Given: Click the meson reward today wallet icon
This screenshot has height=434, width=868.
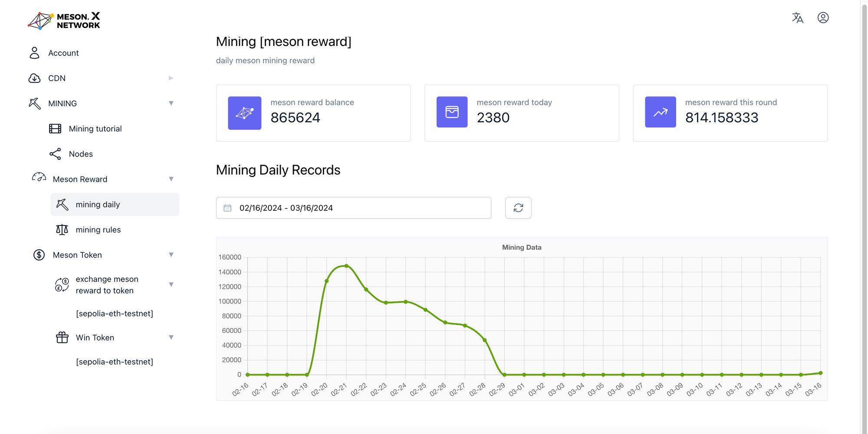Looking at the screenshot, I should click(x=452, y=112).
